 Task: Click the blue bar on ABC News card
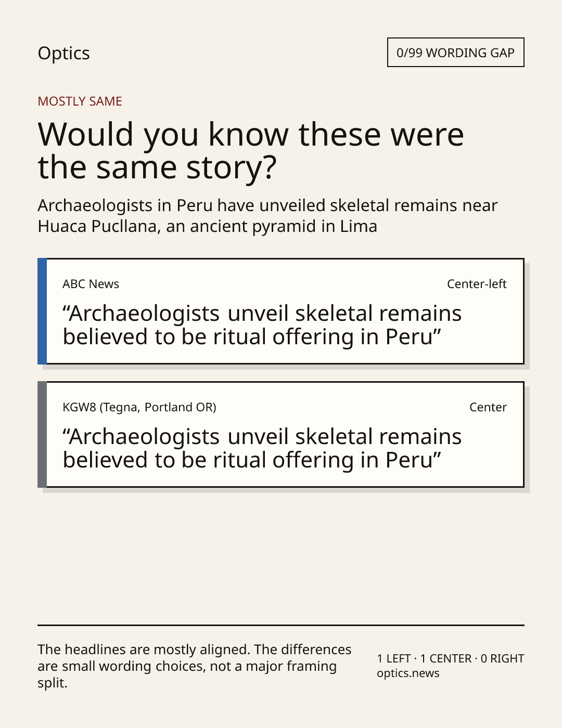pos(42,311)
